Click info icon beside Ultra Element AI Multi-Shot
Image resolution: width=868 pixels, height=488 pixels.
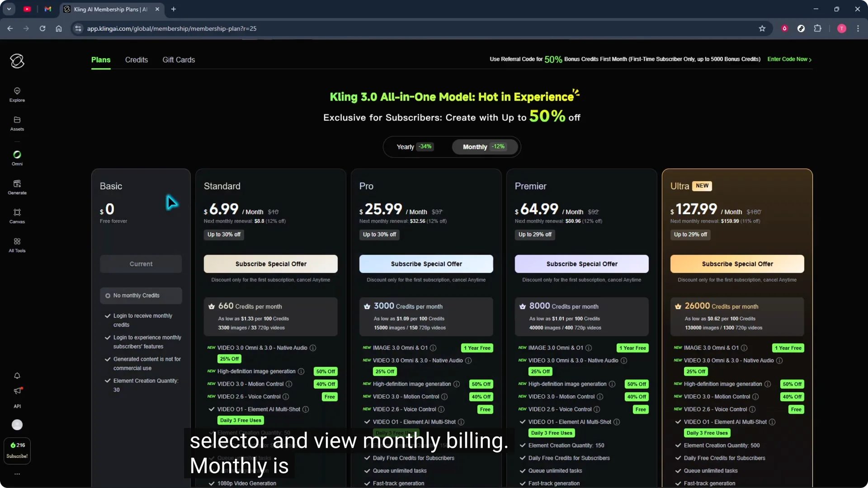(x=772, y=422)
